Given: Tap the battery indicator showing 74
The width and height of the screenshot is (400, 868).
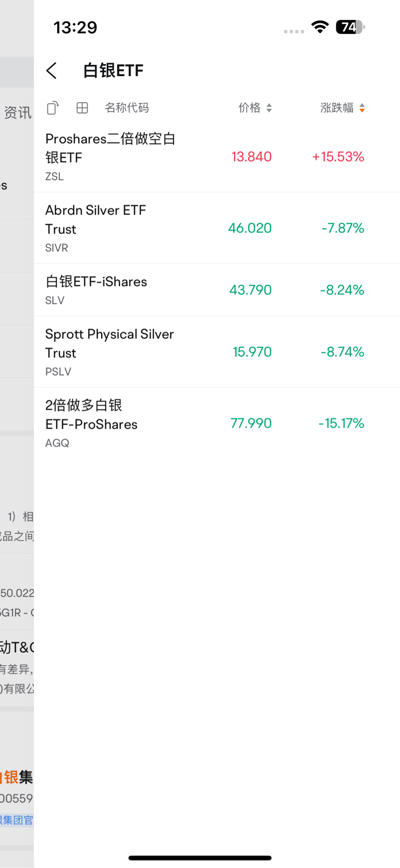Looking at the screenshot, I should (350, 27).
